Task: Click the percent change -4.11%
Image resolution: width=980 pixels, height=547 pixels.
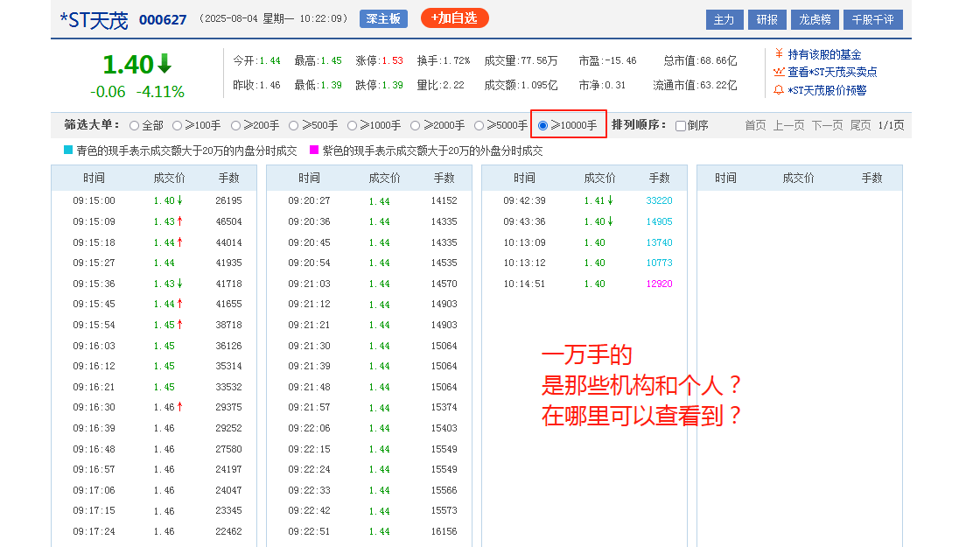Action: [x=160, y=92]
